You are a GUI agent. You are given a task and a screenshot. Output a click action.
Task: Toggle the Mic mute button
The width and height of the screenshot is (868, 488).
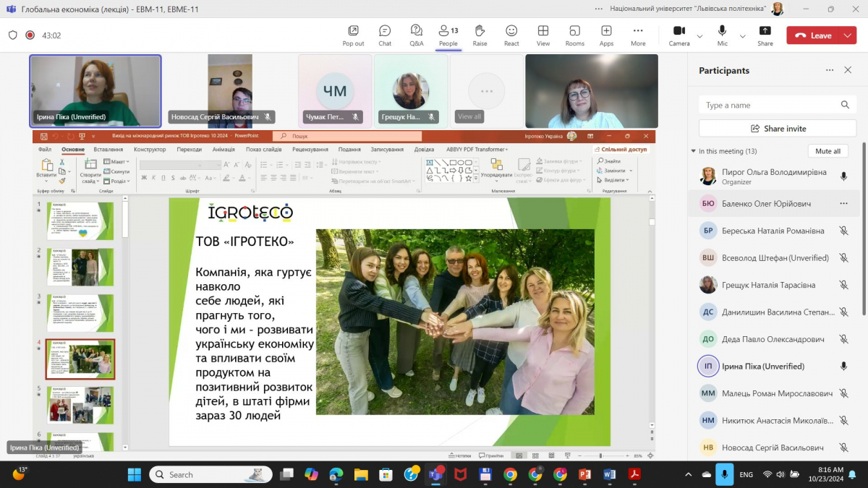(x=722, y=35)
